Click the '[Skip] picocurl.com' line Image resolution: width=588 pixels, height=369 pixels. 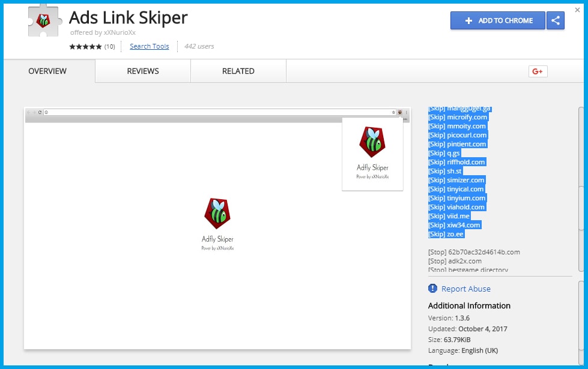[x=457, y=135]
